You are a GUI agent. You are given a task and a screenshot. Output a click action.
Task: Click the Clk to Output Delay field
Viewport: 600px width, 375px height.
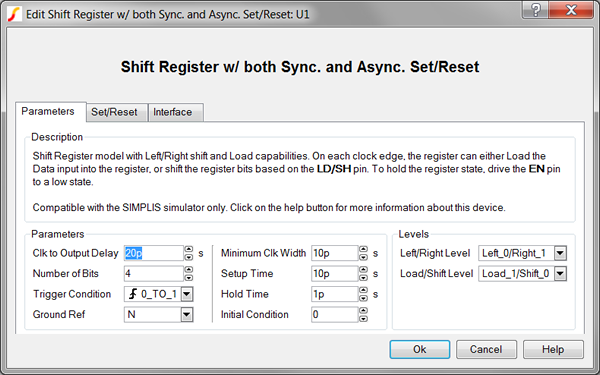point(154,253)
